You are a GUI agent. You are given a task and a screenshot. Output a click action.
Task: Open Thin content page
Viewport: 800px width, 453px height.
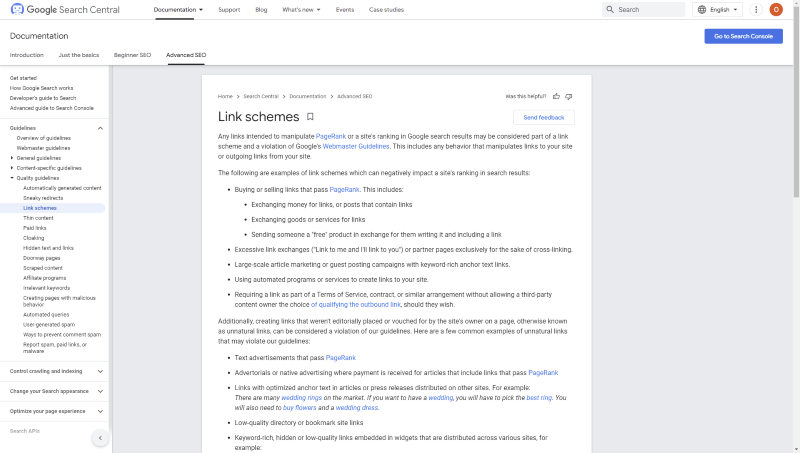click(x=38, y=218)
